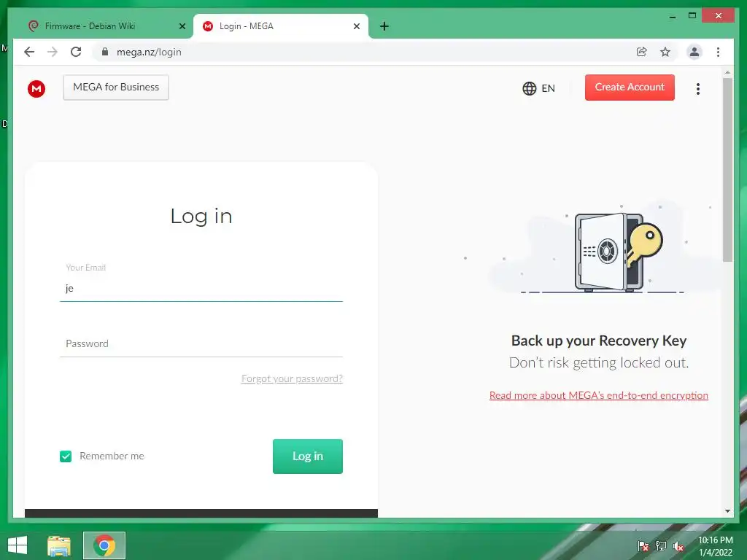Close the Login - MEGA tab

pos(356,26)
